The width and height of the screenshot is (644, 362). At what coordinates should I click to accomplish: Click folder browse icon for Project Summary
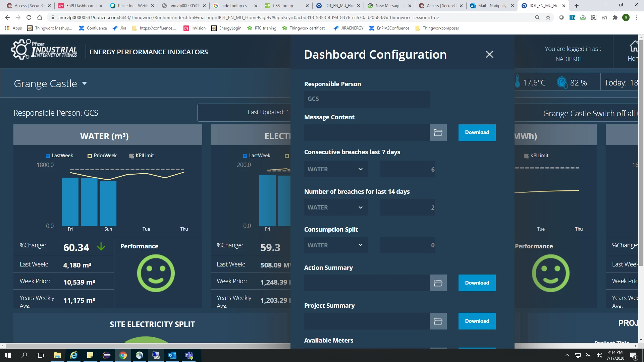(438, 321)
